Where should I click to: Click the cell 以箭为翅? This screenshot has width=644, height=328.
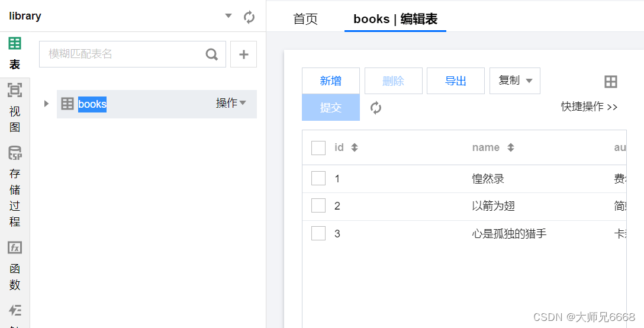493,206
